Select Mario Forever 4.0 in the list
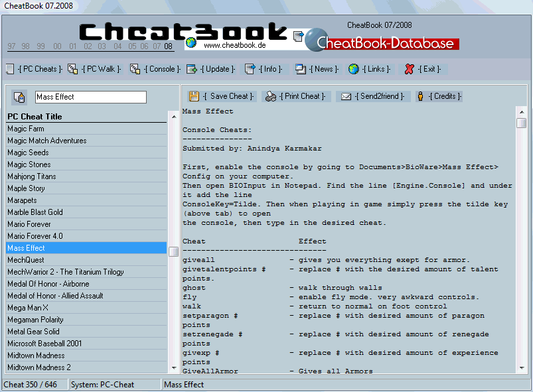533x392 pixels. click(x=86, y=236)
